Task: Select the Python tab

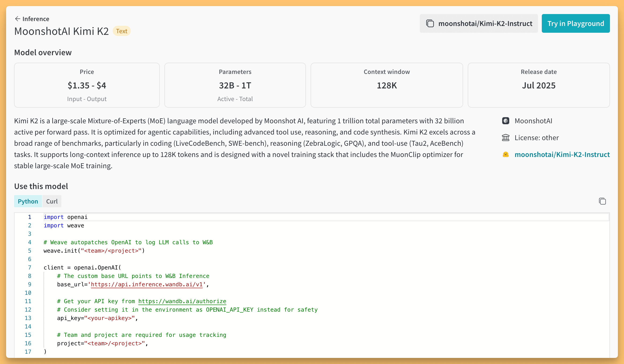Action: 28,201
